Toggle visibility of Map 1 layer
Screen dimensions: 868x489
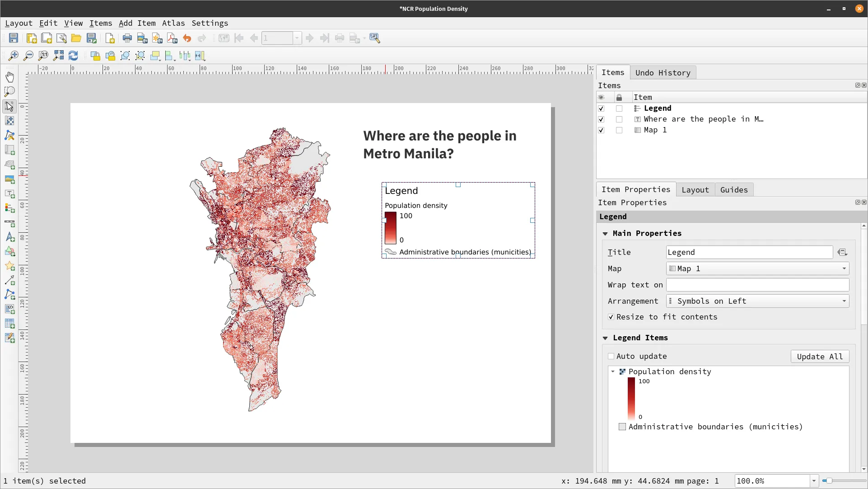(x=602, y=130)
